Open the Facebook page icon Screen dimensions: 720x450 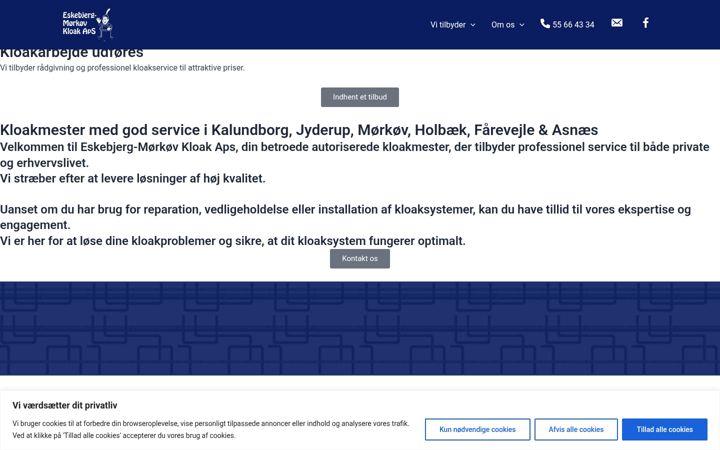point(646,23)
